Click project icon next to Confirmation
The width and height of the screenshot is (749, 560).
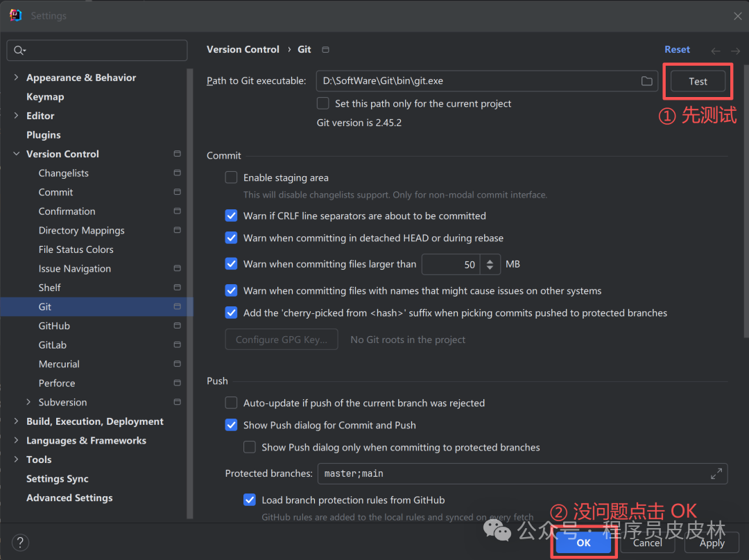pos(178,211)
